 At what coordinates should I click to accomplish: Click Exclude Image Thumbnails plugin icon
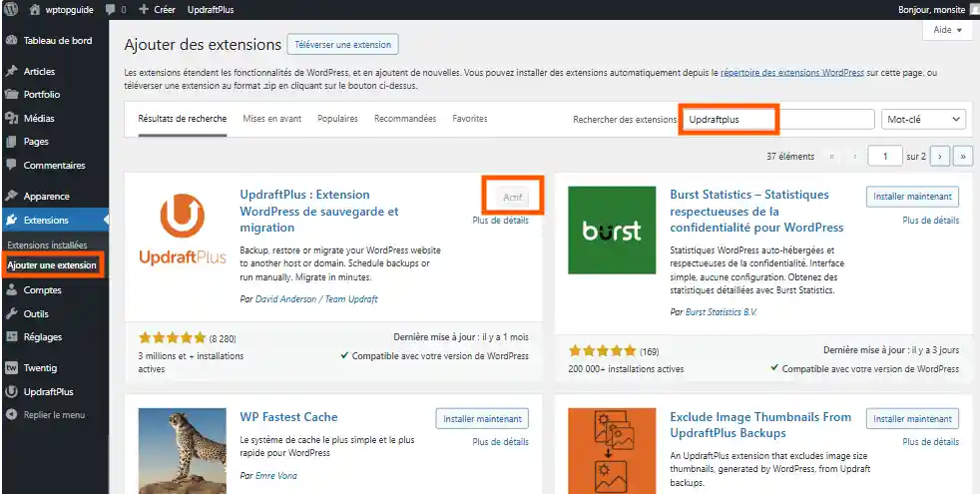pos(612,451)
